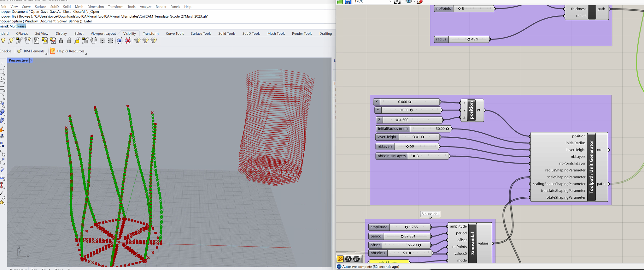Screen dimensions: 644x270
Task: Switch to the Curve Tools tab
Action: tap(175, 33)
